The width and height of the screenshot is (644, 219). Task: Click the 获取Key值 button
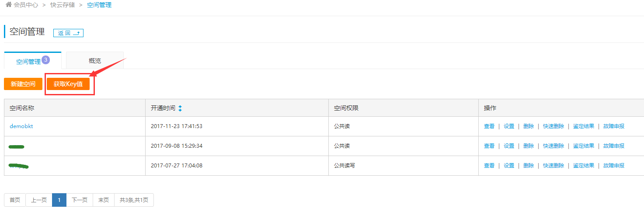click(x=68, y=84)
